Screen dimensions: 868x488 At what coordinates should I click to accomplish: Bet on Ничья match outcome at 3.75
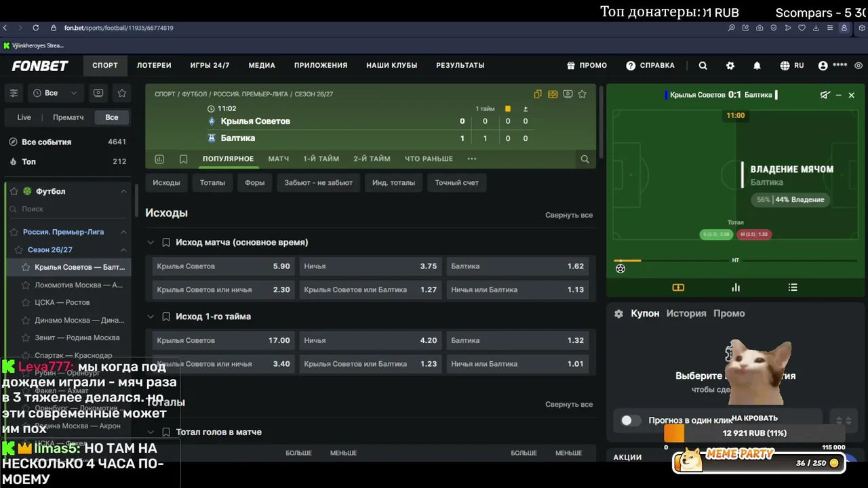[370, 266]
